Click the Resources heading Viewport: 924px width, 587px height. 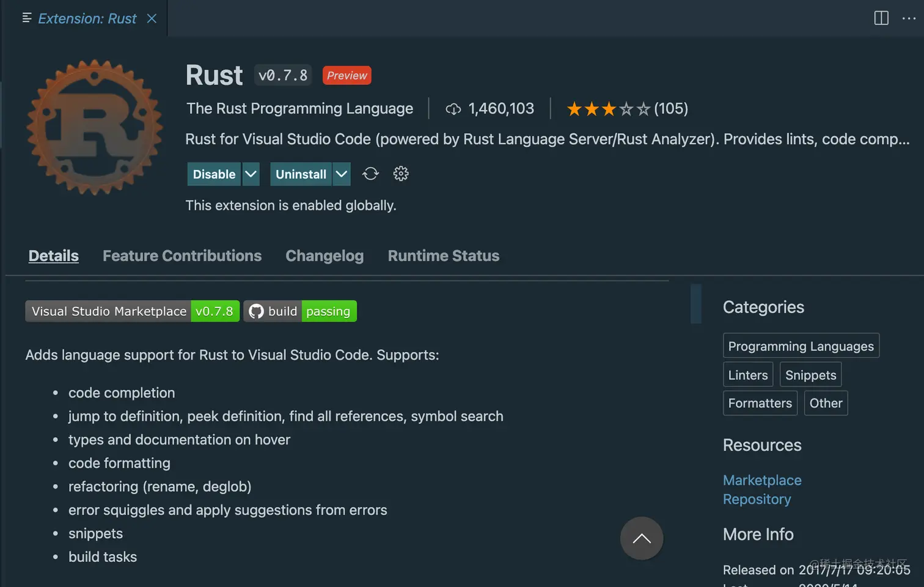pyautogui.click(x=762, y=445)
